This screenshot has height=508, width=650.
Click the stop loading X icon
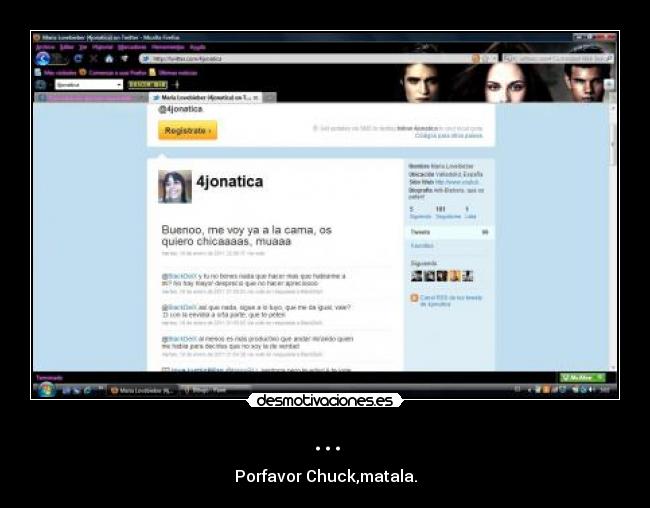(94, 58)
